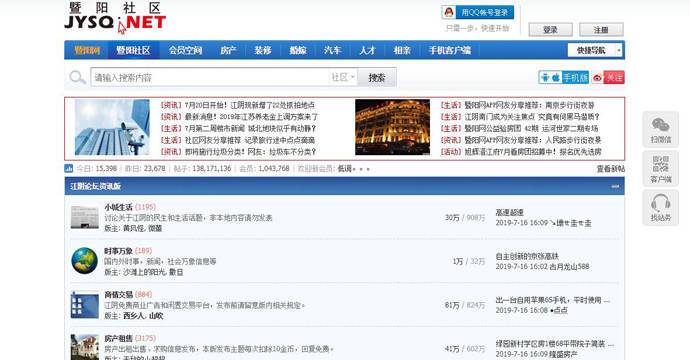Click the 注册 register button
Image resolution: width=690 pixels, height=360 pixels.
[601, 29]
